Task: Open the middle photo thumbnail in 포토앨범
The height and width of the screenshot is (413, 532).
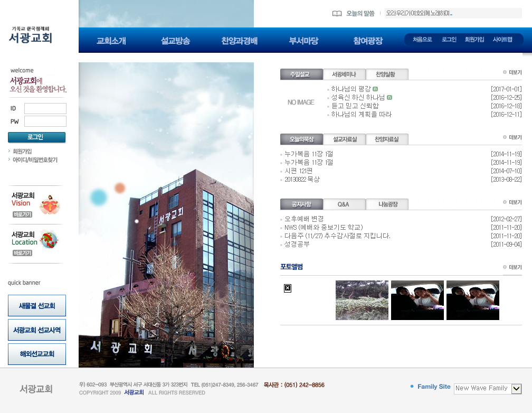Action: click(417, 300)
